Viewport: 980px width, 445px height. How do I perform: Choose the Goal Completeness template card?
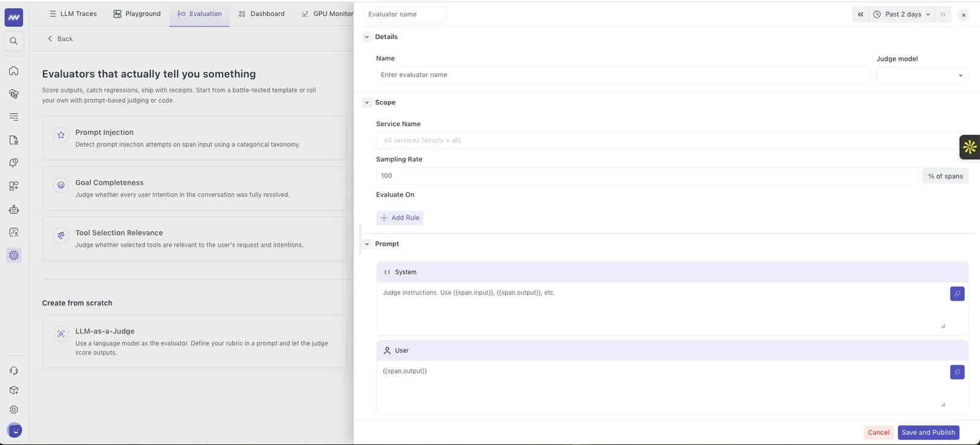coord(194,188)
